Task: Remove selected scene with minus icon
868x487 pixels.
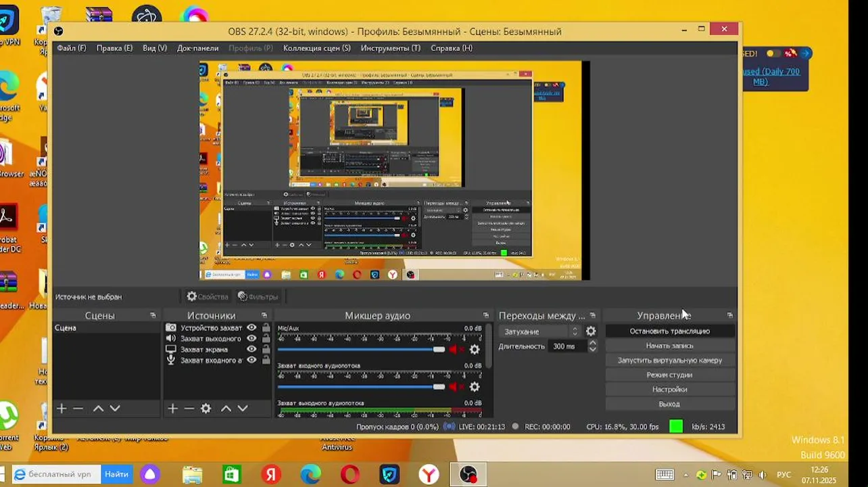Action: (x=78, y=409)
